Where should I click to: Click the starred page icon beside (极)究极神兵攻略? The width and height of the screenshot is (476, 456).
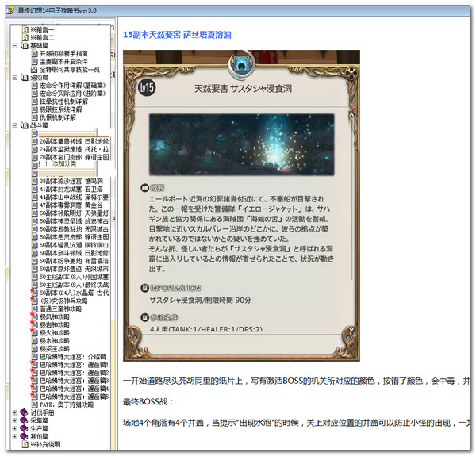point(34,301)
